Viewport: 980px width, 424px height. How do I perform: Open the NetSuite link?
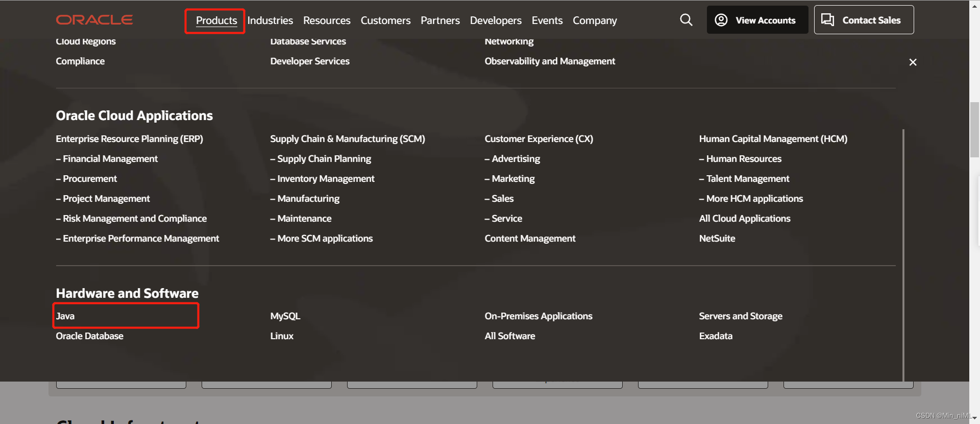pos(717,239)
